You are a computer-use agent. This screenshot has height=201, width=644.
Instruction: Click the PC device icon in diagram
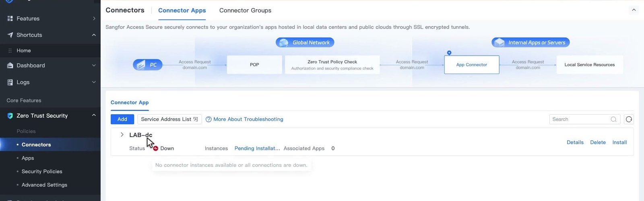[x=140, y=65]
